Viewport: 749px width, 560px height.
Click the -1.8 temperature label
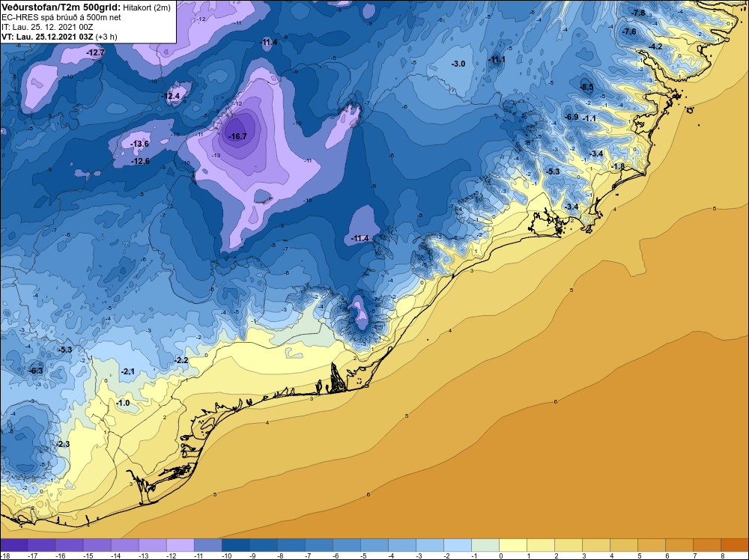(x=618, y=167)
